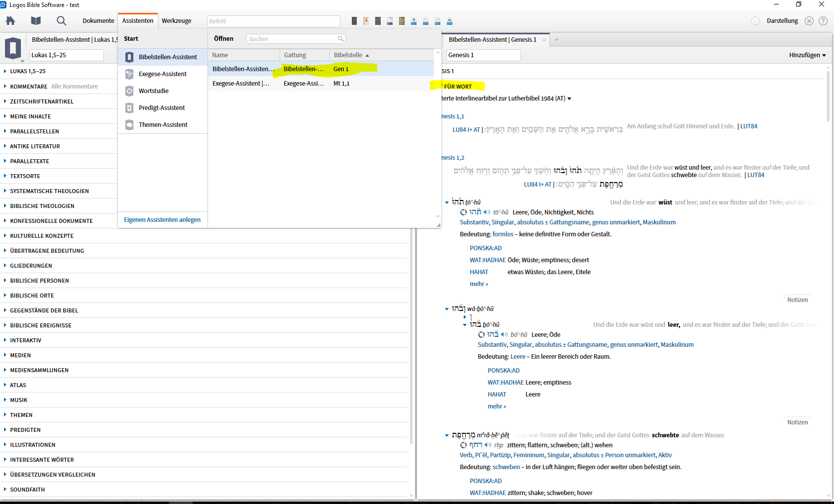Collapse the wā·bō'·hû word entry
The height and width of the screenshot is (504, 834).
446,309
